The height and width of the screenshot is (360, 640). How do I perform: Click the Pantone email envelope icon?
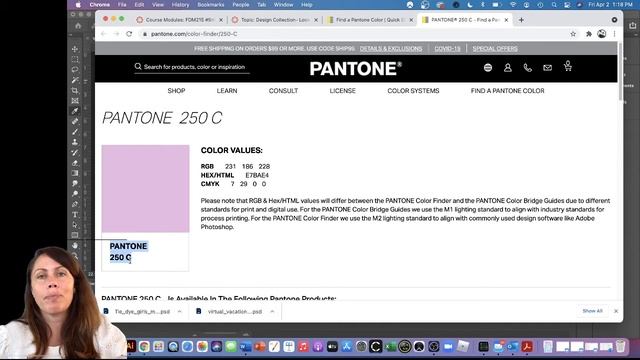547,68
